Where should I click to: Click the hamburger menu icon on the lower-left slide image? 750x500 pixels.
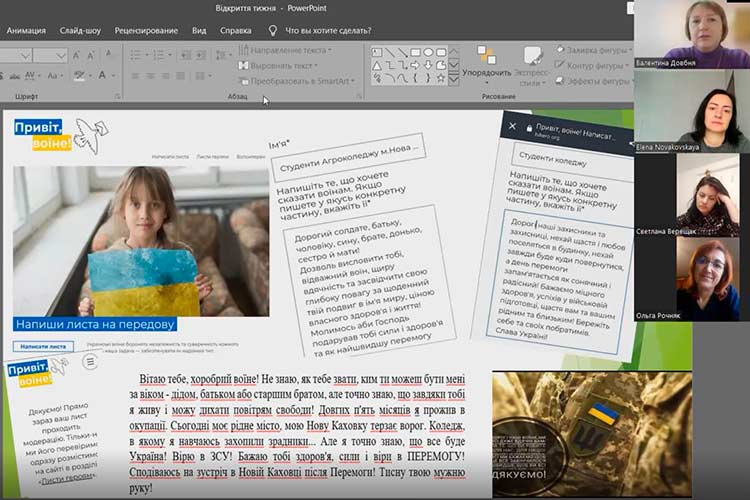pos(90,362)
